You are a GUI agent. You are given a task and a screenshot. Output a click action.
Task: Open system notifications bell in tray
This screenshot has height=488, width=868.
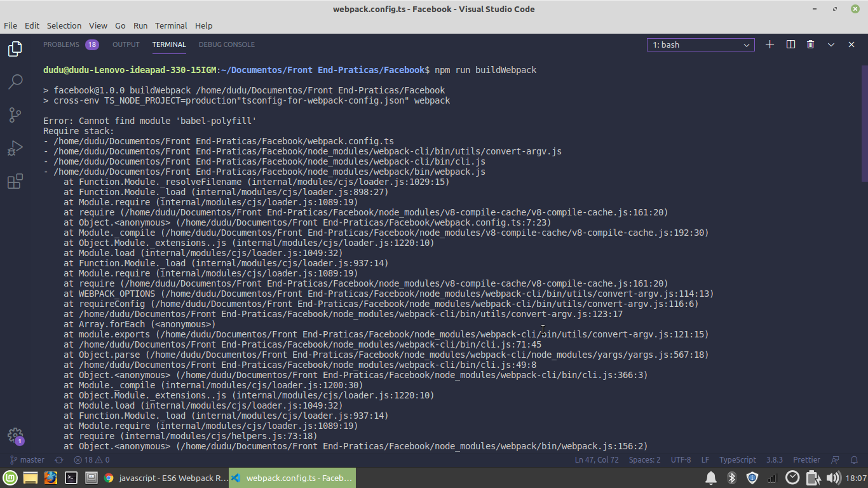point(711,478)
